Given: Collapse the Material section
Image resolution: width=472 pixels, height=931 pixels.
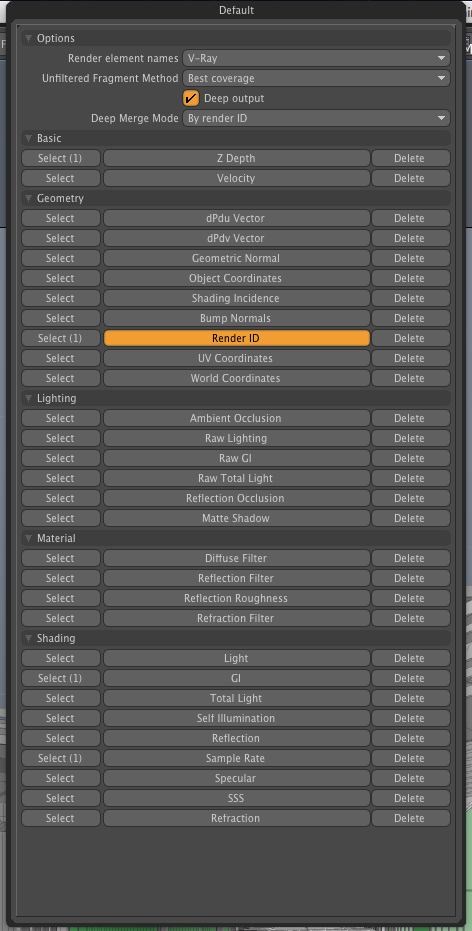Looking at the screenshot, I should (28, 539).
